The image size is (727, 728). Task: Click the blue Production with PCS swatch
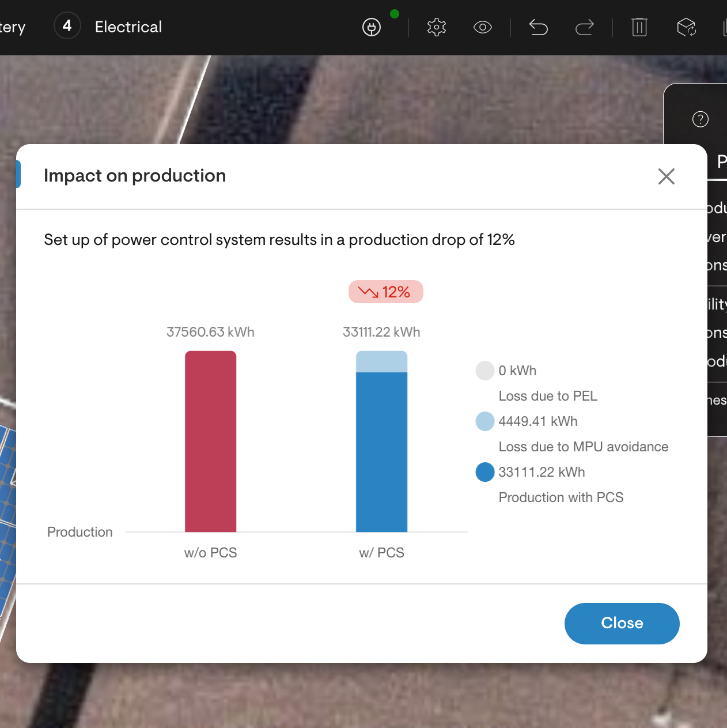point(485,472)
